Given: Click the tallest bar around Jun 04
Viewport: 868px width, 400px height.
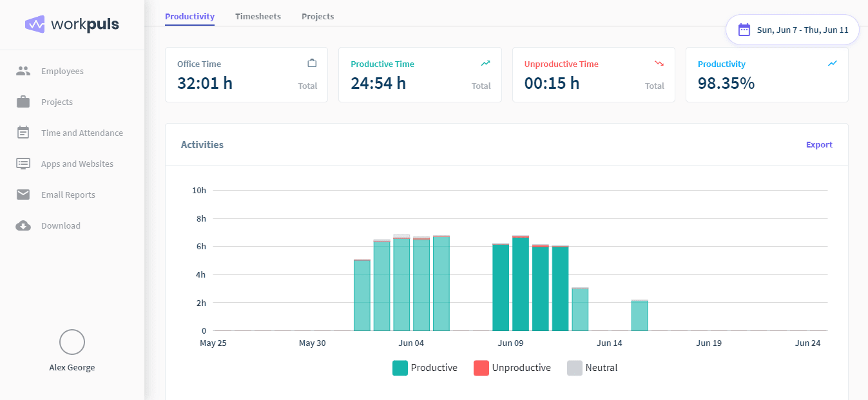Looking at the screenshot, I should pos(400,283).
